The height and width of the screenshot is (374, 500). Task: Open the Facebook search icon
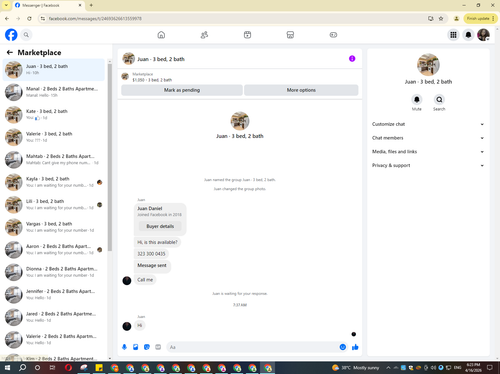click(26, 35)
